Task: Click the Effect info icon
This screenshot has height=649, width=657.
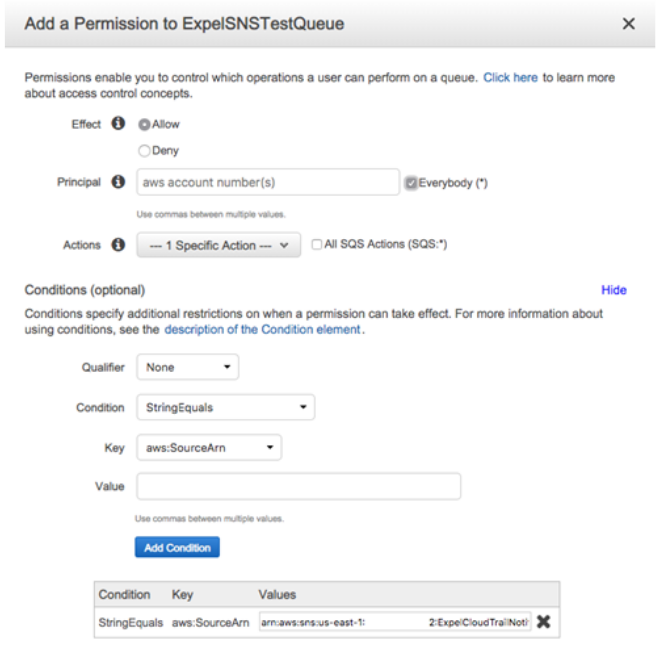Action: tap(118, 124)
